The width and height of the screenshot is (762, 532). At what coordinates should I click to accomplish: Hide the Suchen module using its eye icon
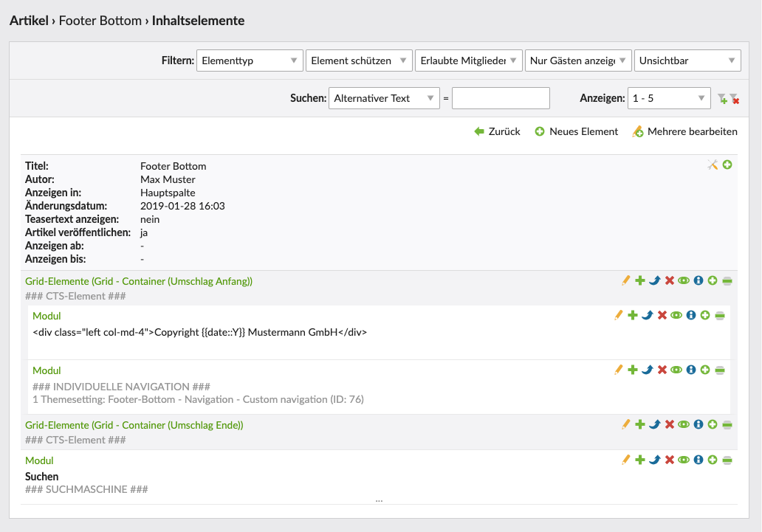pos(684,460)
